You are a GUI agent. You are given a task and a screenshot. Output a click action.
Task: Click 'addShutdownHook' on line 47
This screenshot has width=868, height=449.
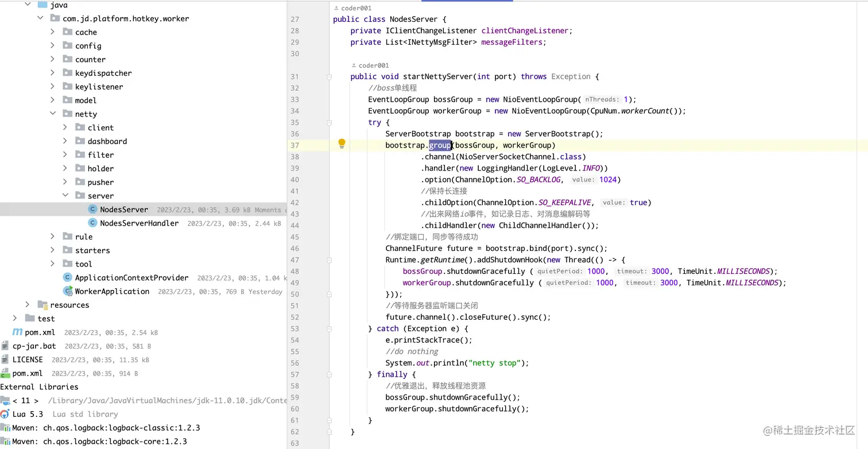click(509, 260)
